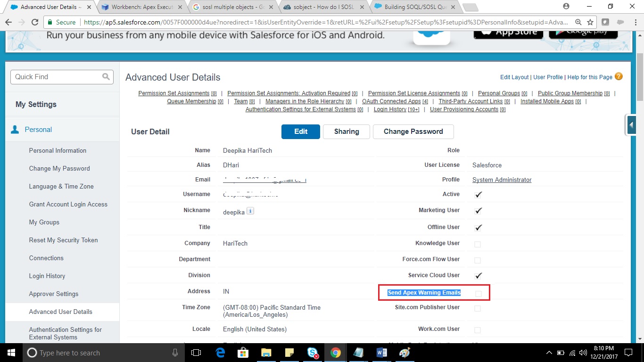Open Chrome menu three-dot icon
The image size is (644, 362).
[x=635, y=22]
